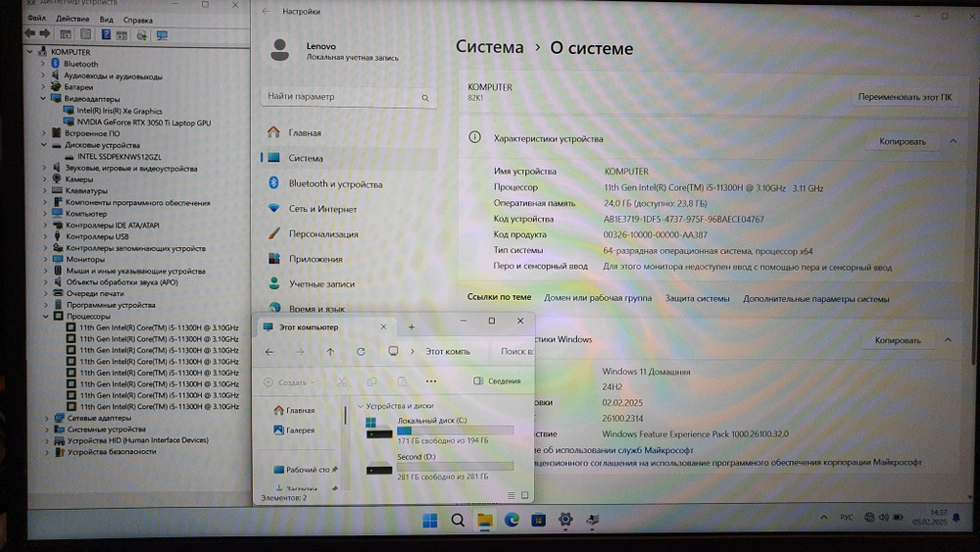Viewport: 980px width, 552px height.
Task: Expand the Клавиатуры category
Action: coord(44,190)
